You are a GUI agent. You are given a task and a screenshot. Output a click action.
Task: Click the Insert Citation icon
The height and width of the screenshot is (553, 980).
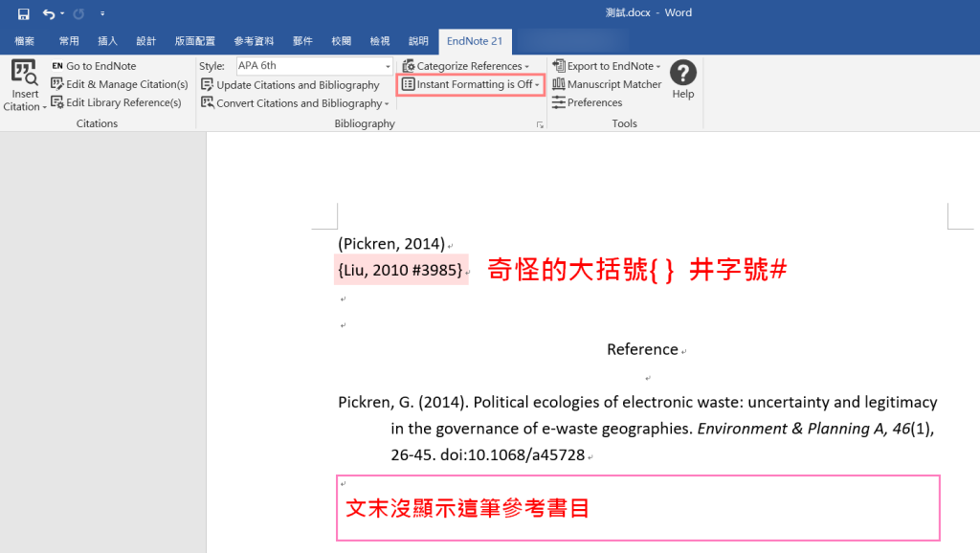(x=24, y=73)
